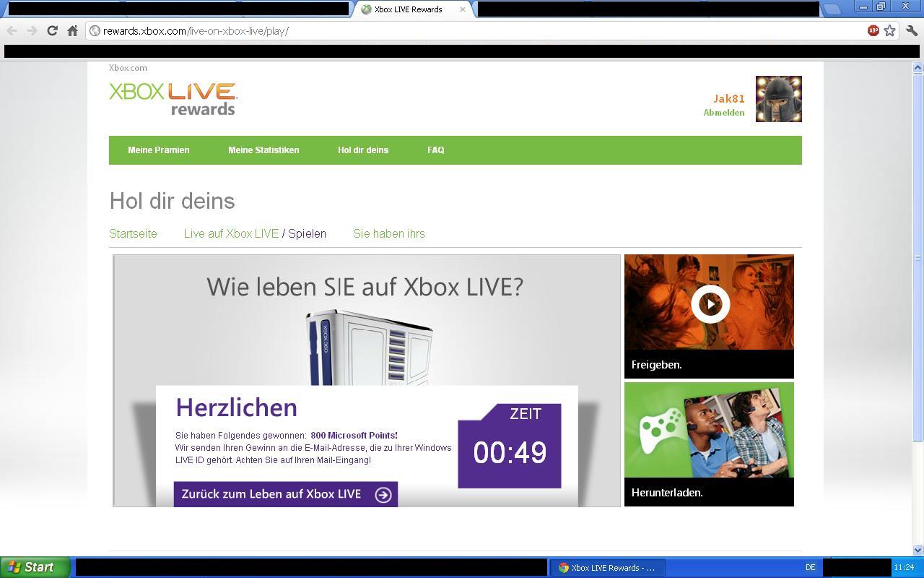Open the Meine Statistiken menu item
924x578 pixels.
(263, 150)
